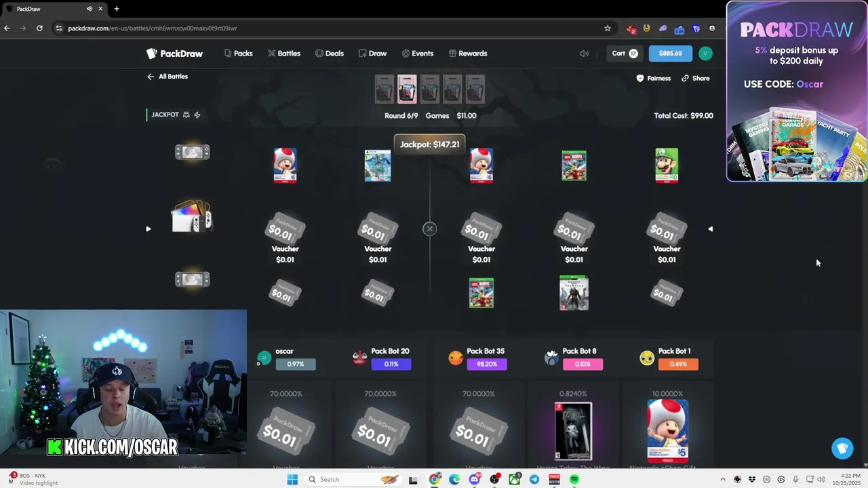
Task: Open Microsoft Edge from the taskbar
Action: pos(454,479)
